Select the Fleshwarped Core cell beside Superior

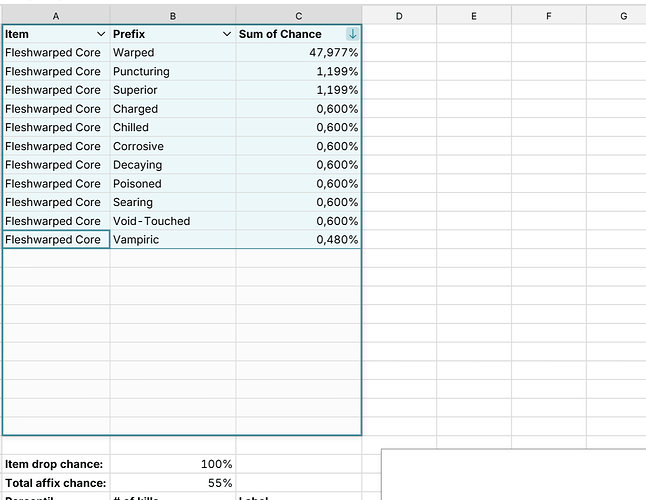click(53, 90)
